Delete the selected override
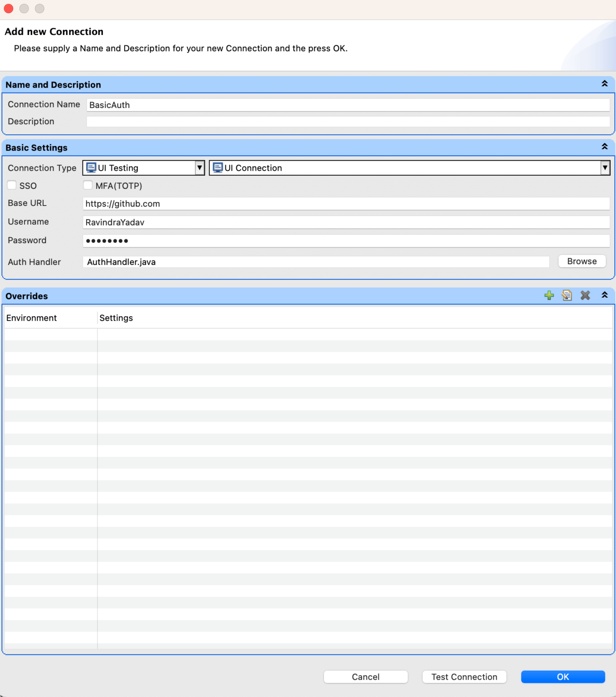The width and height of the screenshot is (616, 697). (585, 295)
